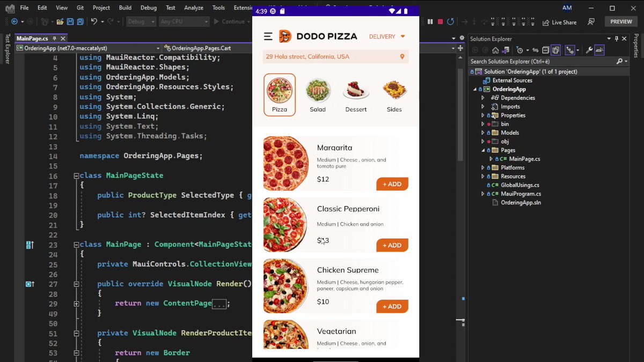The width and height of the screenshot is (644, 362).
Task: Select the Salad category
Action: pos(318,95)
